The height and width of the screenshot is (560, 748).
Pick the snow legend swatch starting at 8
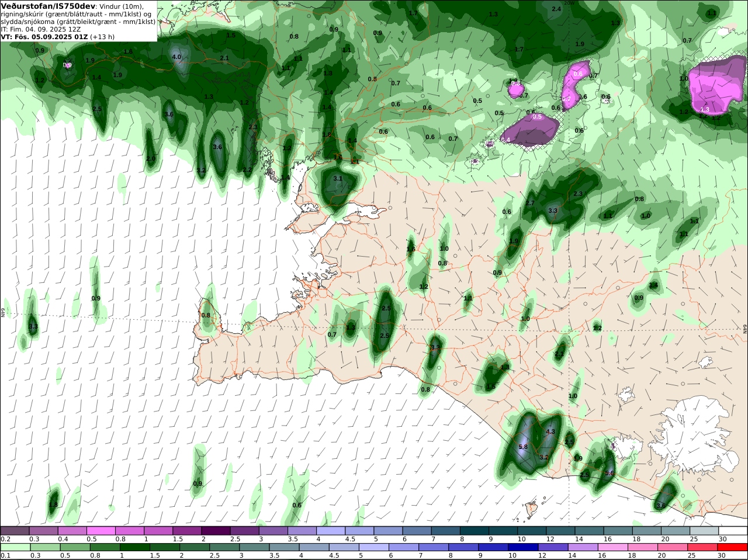tap(473, 530)
